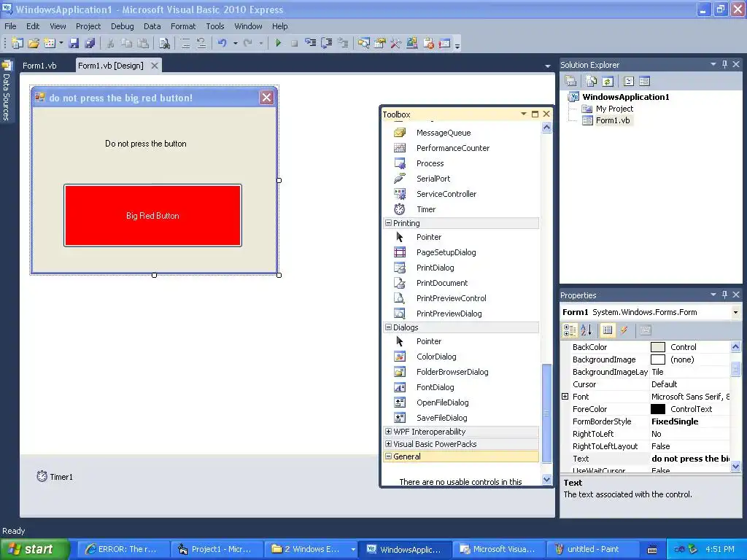The width and height of the screenshot is (747, 560).
Task: Click the Undo arrow icon
Action: click(x=222, y=43)
